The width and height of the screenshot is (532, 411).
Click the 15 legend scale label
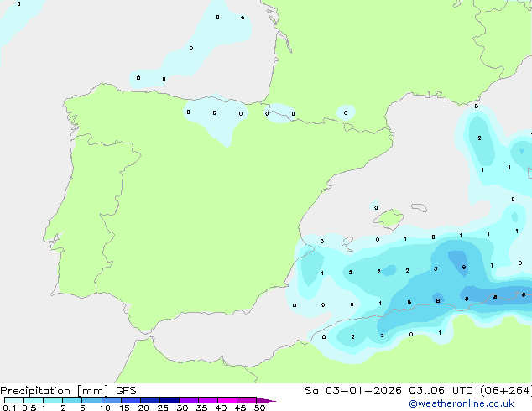[124, 408]
